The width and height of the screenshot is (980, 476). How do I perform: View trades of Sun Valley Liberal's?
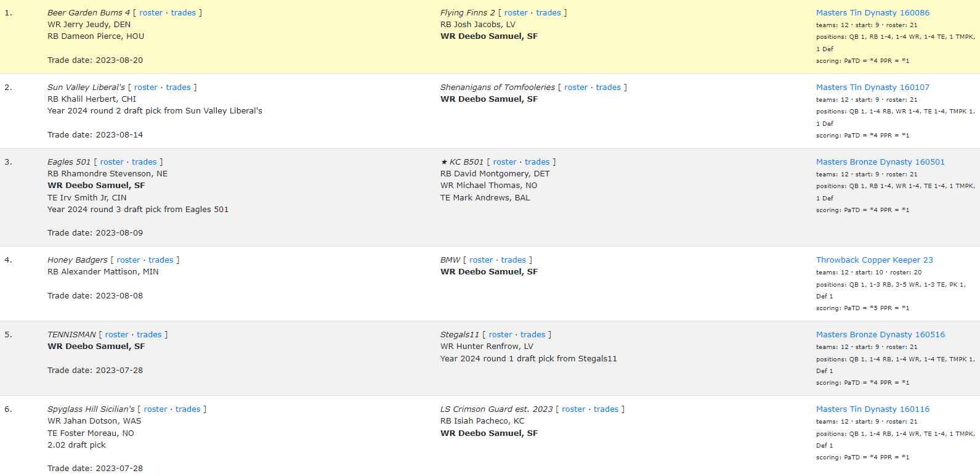tap(178, 87)
